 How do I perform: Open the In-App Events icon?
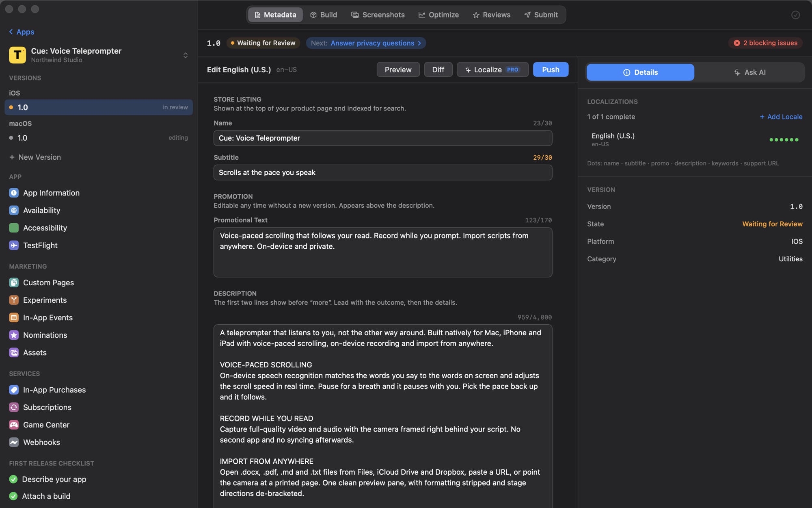tap(14, 317)
